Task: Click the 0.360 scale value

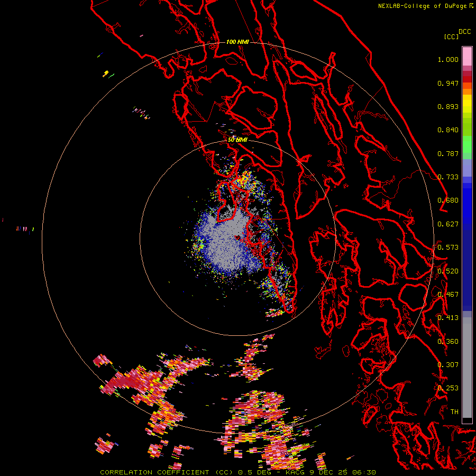Action: click(448, 342)
